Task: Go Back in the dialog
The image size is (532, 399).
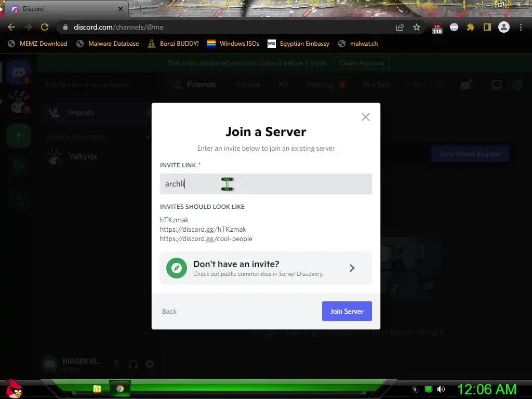Action: click(x=169, y=312)
